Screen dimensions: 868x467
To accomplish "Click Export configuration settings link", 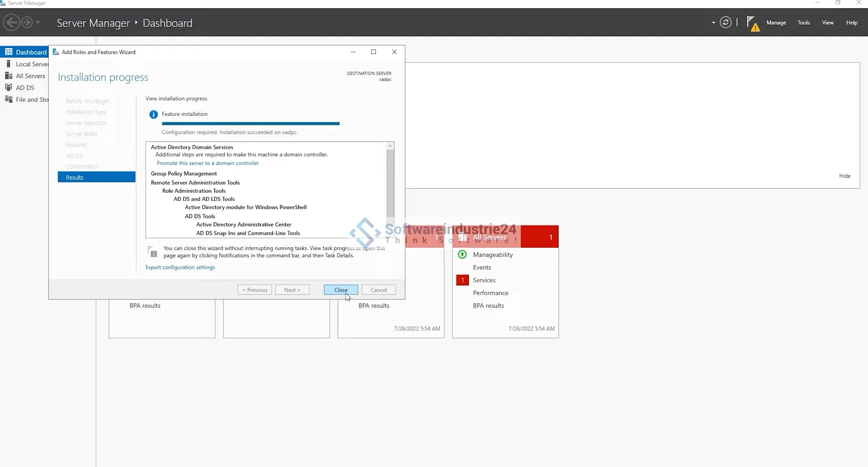I will [180, 267].
